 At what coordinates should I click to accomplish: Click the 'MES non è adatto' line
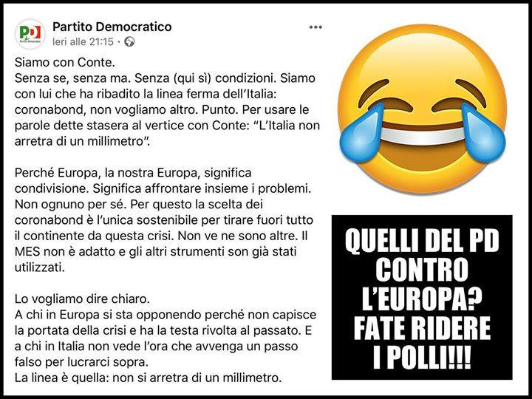pyautogui.click(x=156, y=252)
